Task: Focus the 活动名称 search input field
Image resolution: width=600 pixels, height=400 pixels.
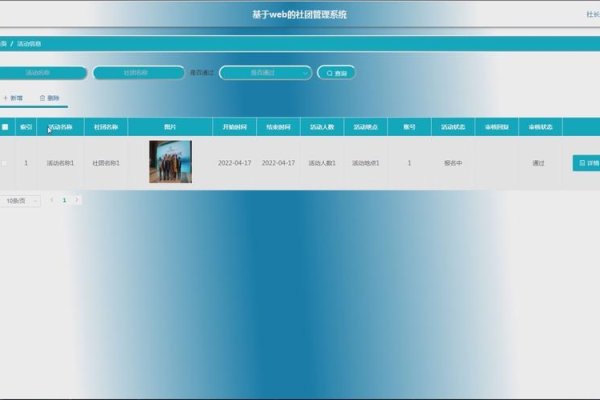Action: tap(43, 73)
